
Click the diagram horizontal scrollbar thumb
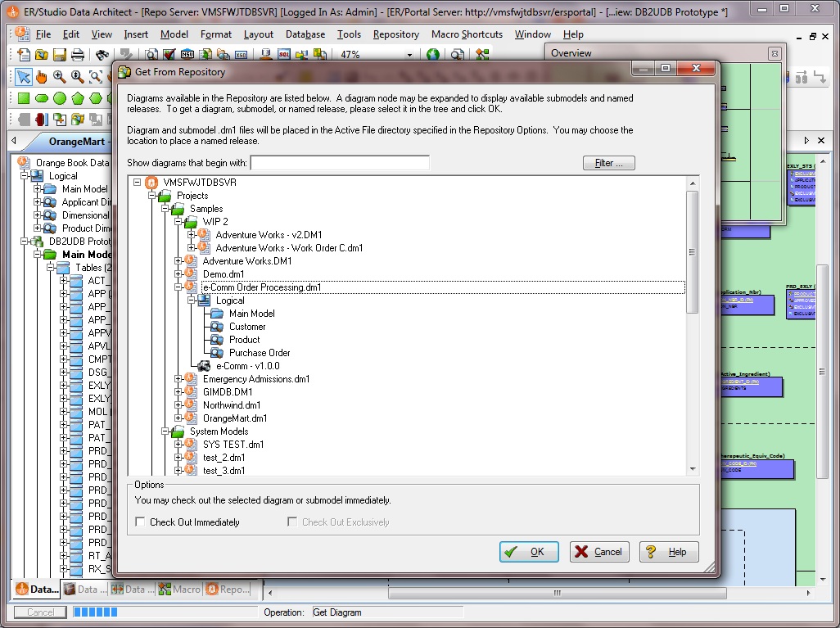click(x=558, y=593)
